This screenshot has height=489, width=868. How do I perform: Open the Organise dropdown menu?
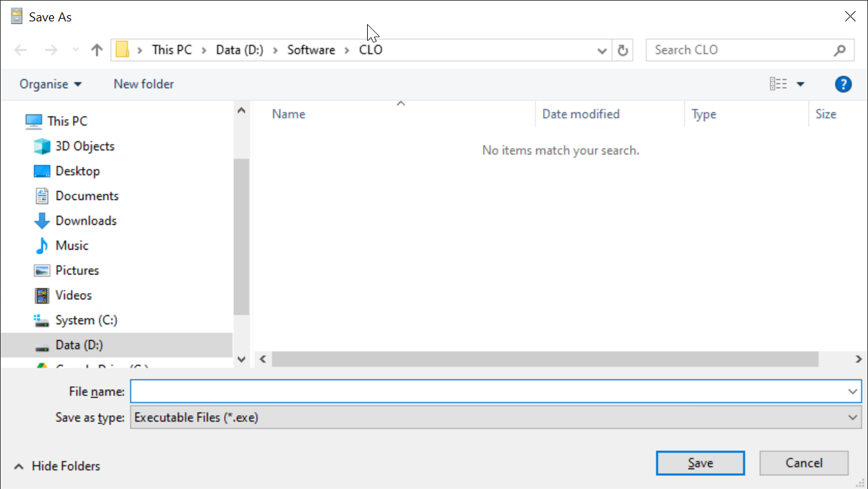pyautogui.click(x=50, y=84)
